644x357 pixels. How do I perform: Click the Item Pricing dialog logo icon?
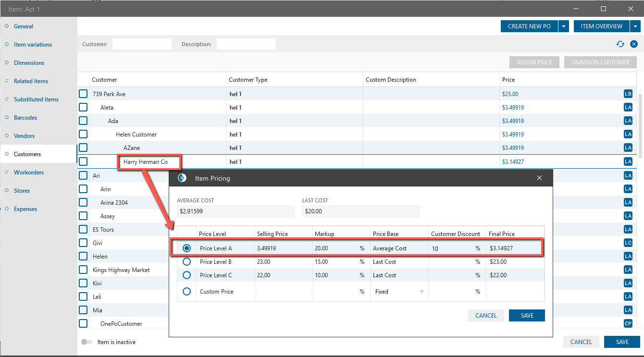pos(182,178)
